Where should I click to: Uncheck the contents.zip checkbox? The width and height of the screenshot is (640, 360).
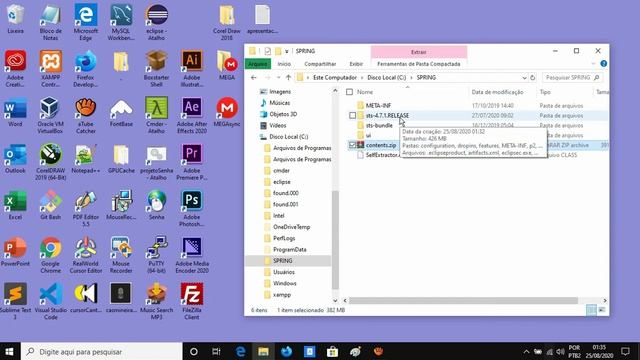352,145
